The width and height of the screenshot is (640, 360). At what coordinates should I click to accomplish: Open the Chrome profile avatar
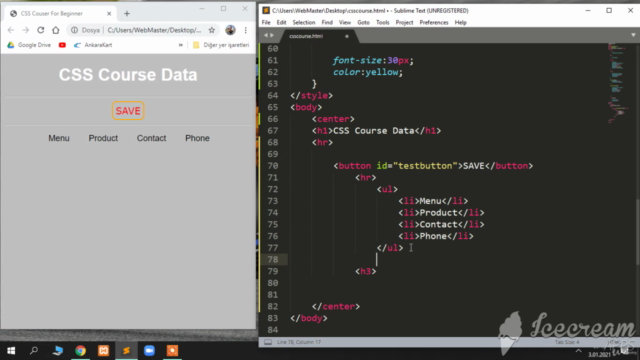click(x=230, y=30)
